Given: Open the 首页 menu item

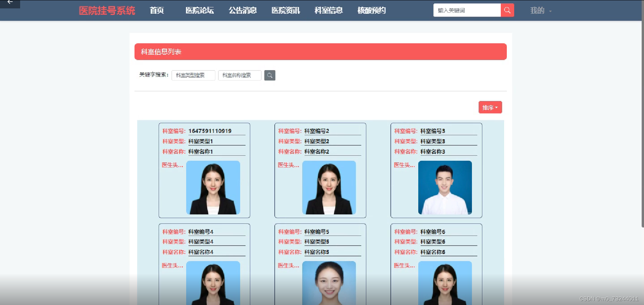Looking at the screenshot, I should point(157,10).
